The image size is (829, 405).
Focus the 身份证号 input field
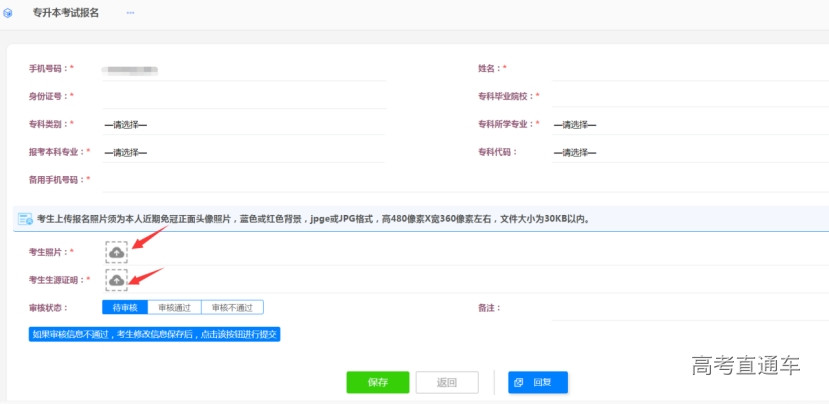point(240,97)
